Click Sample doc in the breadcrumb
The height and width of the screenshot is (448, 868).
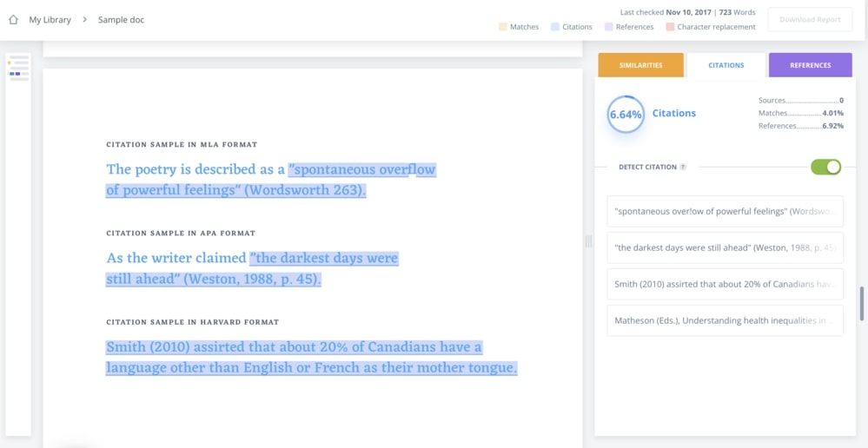(121, 19)
